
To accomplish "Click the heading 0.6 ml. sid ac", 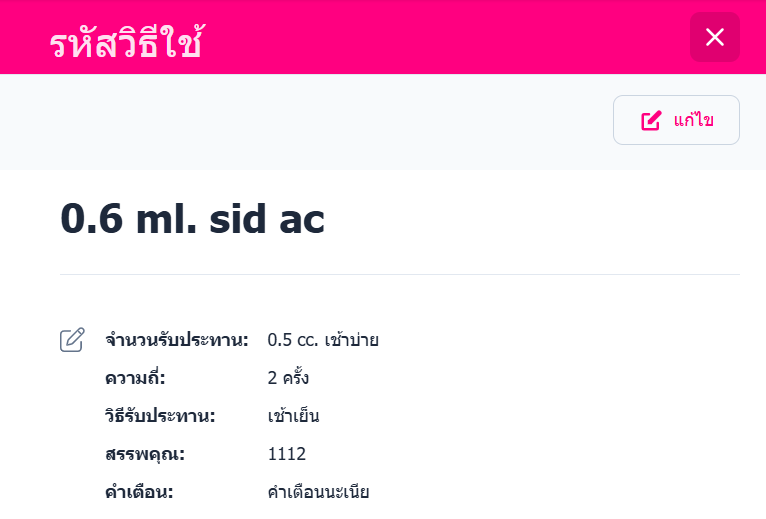I will coord(193,219).
